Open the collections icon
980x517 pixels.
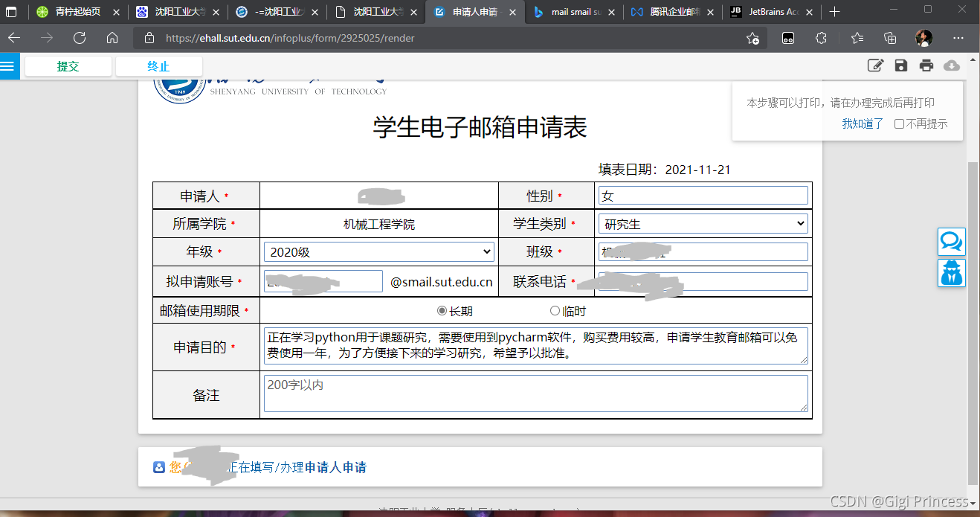point(890,38)
